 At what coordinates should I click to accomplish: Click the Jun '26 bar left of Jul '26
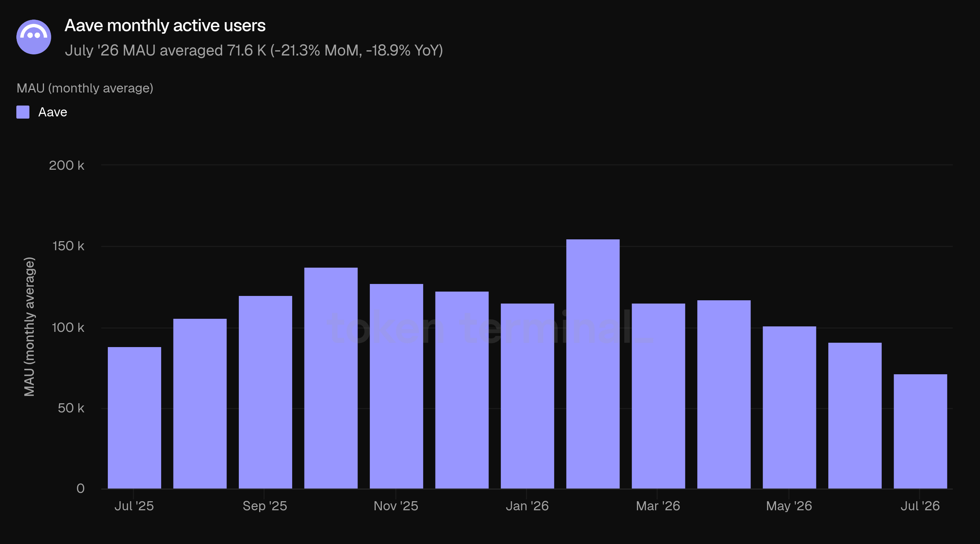[x=854, y=416]
